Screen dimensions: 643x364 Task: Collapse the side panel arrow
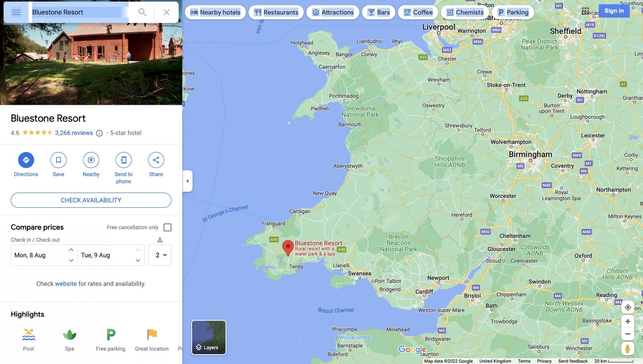click(x=188, y=181)
